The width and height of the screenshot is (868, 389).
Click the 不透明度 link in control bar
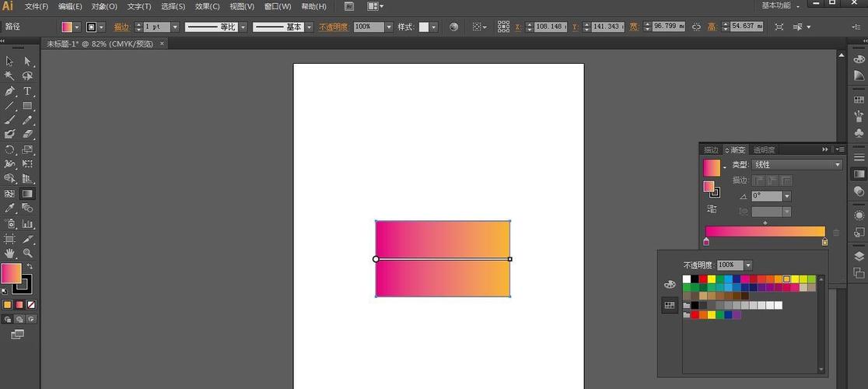click(x=333, y=26)
